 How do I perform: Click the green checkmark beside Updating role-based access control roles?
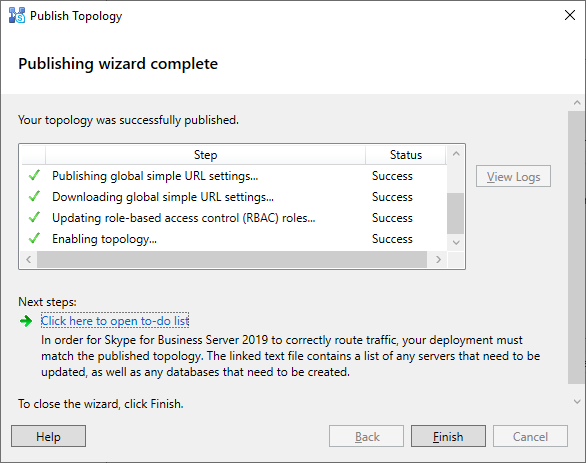tap(34, 217)
